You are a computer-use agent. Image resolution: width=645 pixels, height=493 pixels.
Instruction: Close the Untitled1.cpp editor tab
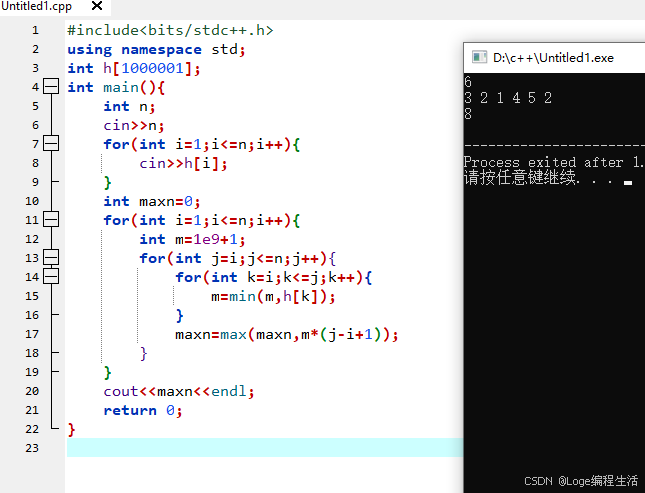97,6
